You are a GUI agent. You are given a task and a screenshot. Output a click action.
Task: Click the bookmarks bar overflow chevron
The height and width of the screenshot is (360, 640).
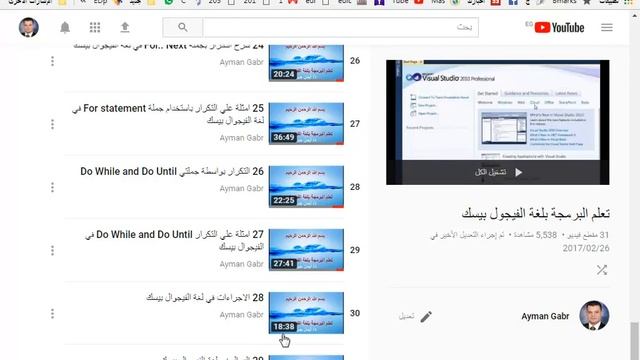pyautogui.click(x=83, y=2)
